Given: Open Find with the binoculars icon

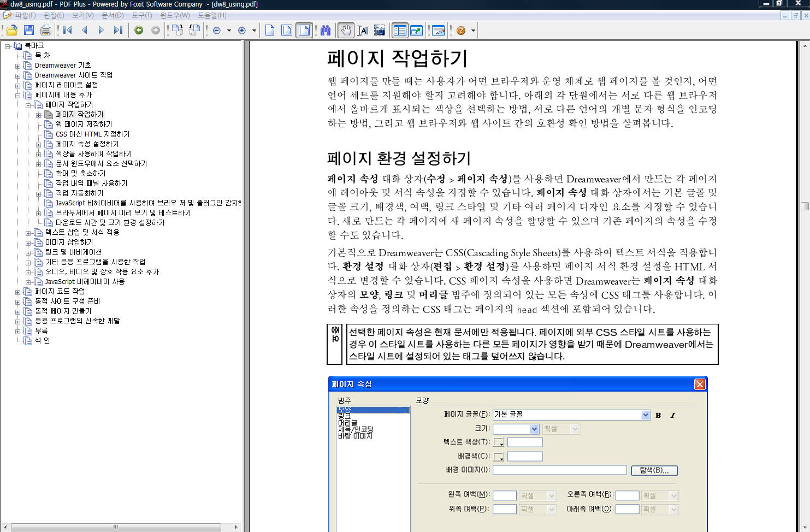Looking at the screenshot, I should click(326, 31).
